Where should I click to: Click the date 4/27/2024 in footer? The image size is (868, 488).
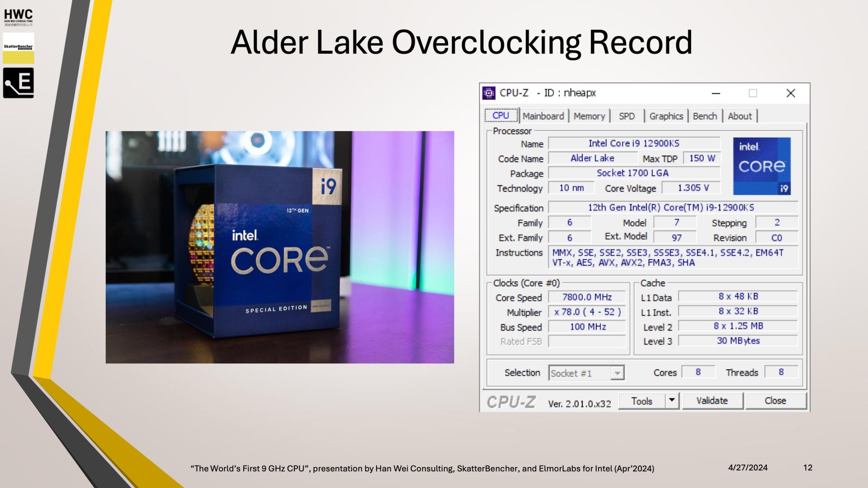(748, 468)
